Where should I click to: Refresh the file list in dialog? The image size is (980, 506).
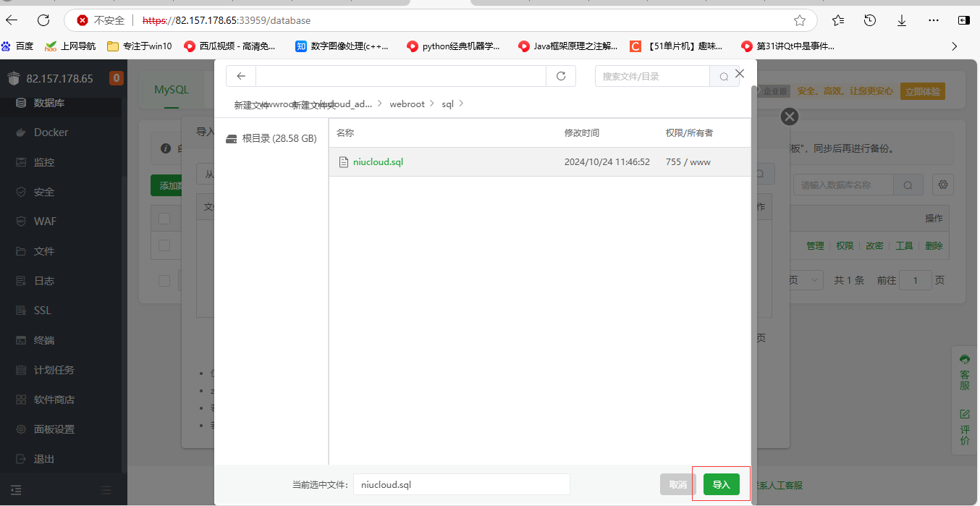[560, 76]
